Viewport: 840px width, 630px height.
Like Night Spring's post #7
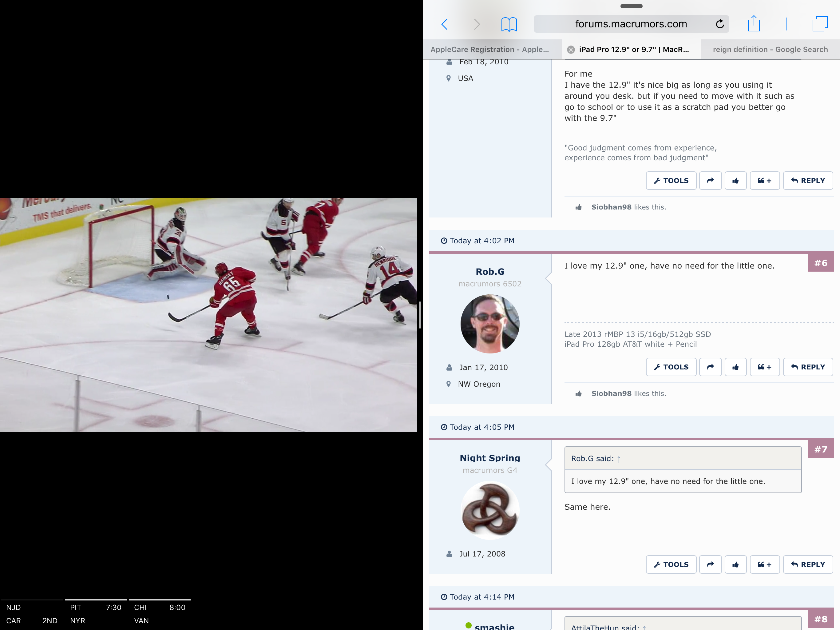[x=735, y=564]
